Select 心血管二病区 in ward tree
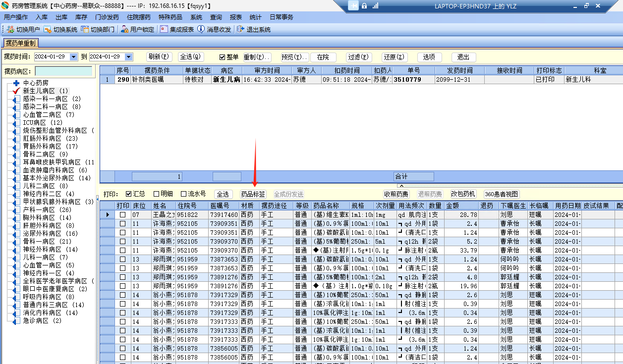The image size is (623, 364). [x=49, y=115]
